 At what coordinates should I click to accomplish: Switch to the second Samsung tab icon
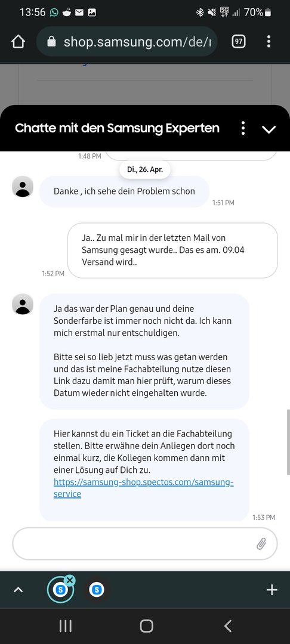tap(97, 590)
